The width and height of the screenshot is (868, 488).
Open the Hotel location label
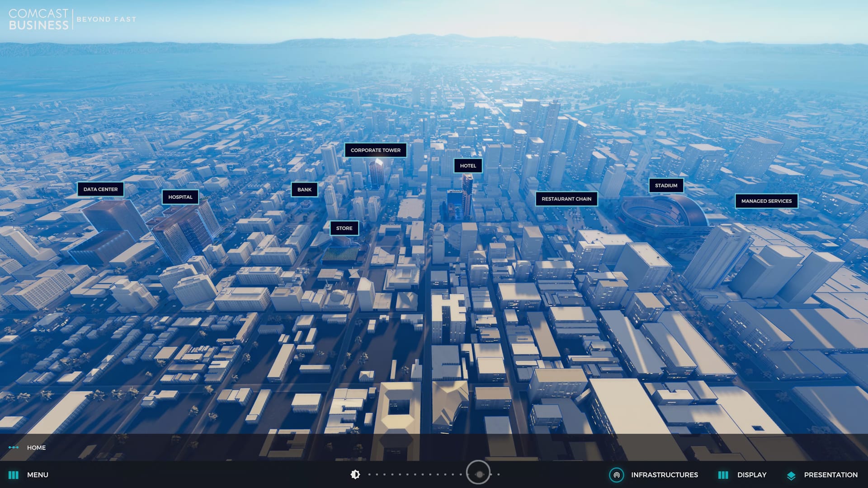coord(468,166)
